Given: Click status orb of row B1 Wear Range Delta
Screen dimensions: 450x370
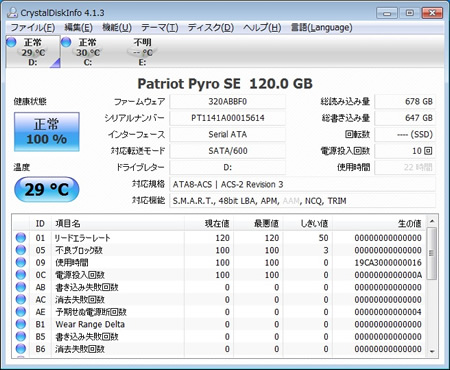Looking at the screenshot, I should (21, 324).
